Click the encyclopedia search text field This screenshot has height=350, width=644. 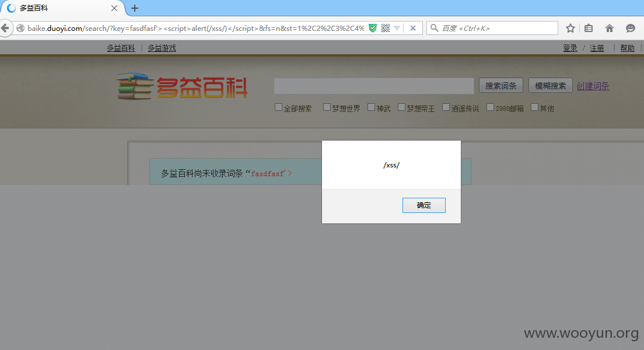pos(374,86)
